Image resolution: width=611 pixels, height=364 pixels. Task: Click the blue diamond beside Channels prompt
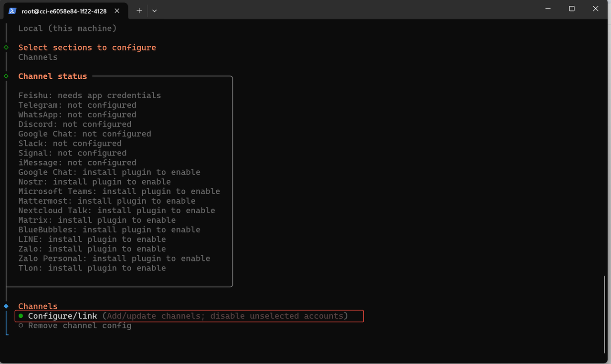coord(6,306)
